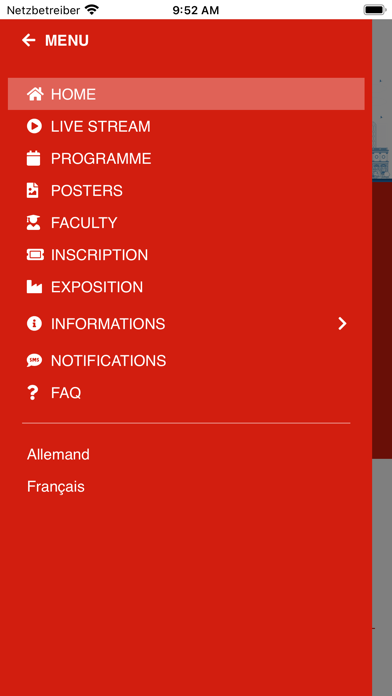
Task: Tap the Informations info circle icon
Action: click(x=34, y=324)
